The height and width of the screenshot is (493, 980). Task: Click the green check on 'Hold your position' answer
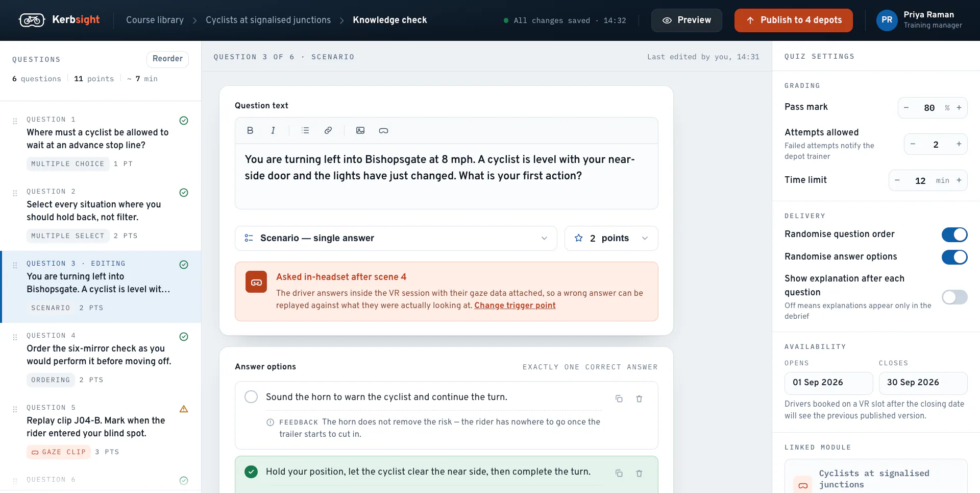(x=251, y=472)
